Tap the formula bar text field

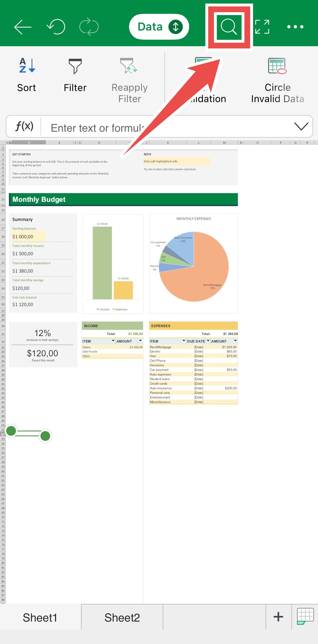[x=167, y=128]
